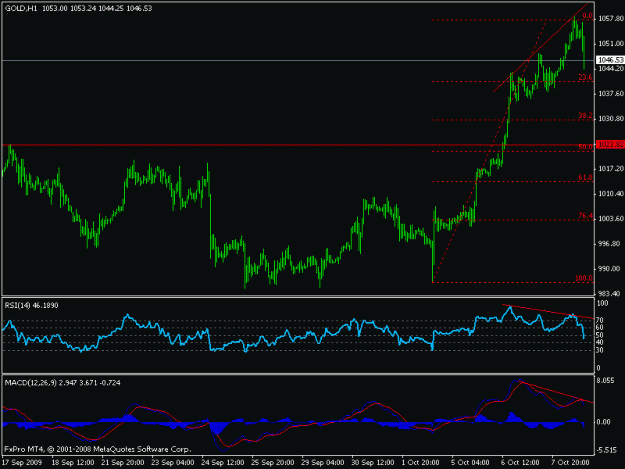Screen dimensions: 625x469
Task: Click the MACD 8.055 scale value
Action: (x=606, y=381)
